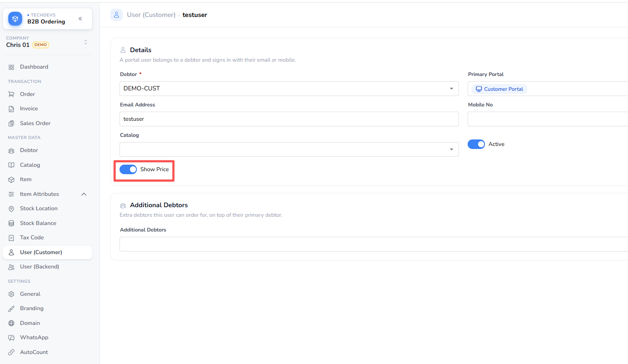This screenshot has width=628, height=364.
Task: Click the Order shopping cart icon
Action: [x=11, y=94]
